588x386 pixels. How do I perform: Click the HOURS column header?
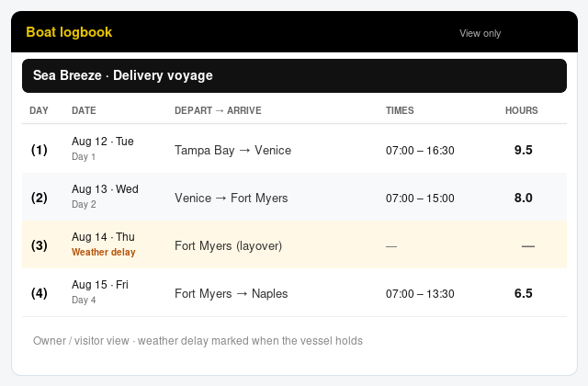[521, 110]
